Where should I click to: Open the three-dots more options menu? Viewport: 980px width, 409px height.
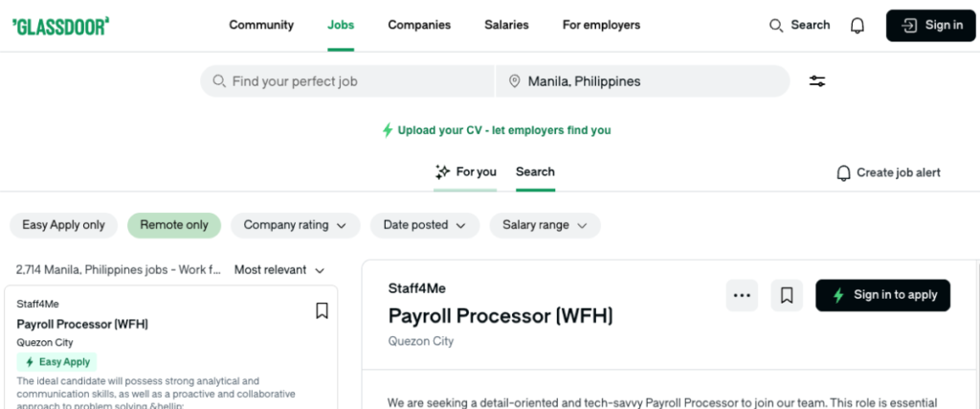742,296
